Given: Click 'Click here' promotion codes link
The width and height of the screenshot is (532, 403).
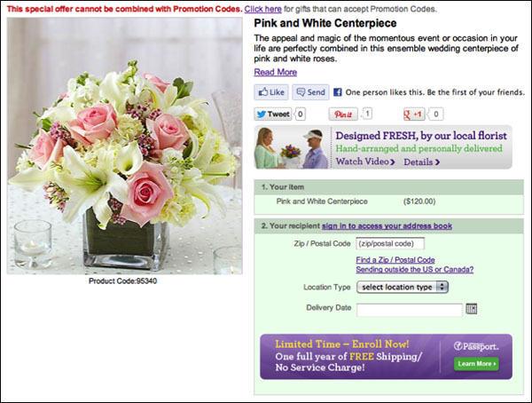Looking at the screenshot, I should (263, 9).
